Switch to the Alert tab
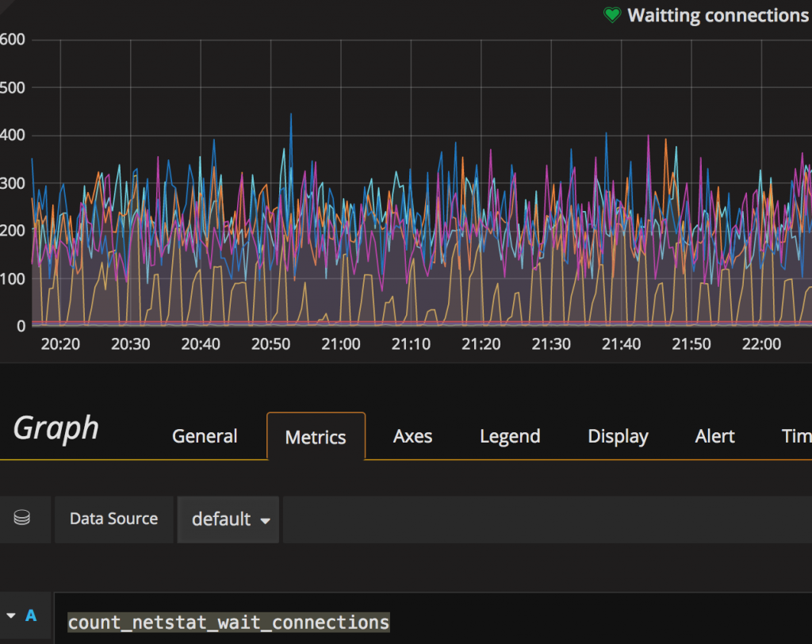Viewport: 812px width, 644px height. click(714, 436)
